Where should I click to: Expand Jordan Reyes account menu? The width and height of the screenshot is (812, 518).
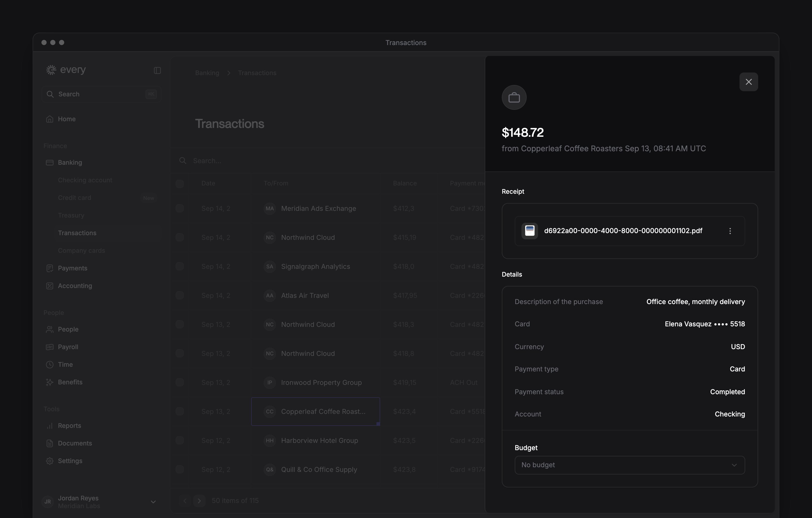[x=153, y=502]
